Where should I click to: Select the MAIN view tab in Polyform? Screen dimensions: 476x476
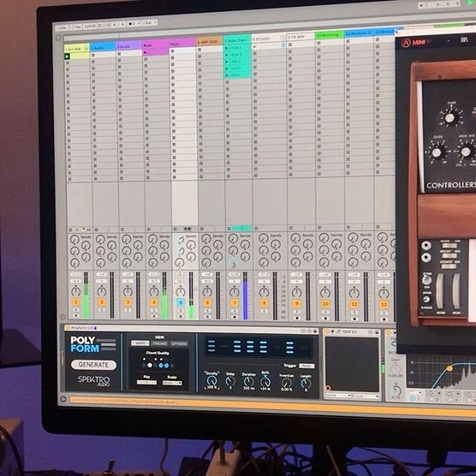pyautogui.click(x=140, y=343)
